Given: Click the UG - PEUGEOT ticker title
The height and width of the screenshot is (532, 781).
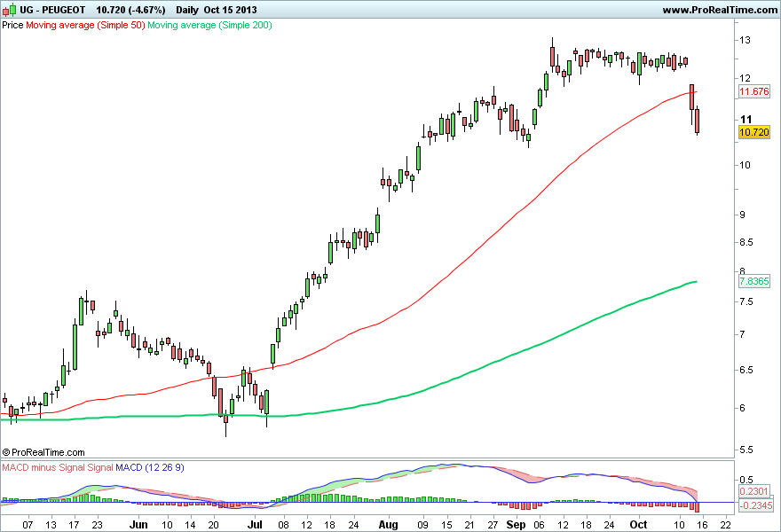Looking at the screenshot, I should click(x=52, y=10).
